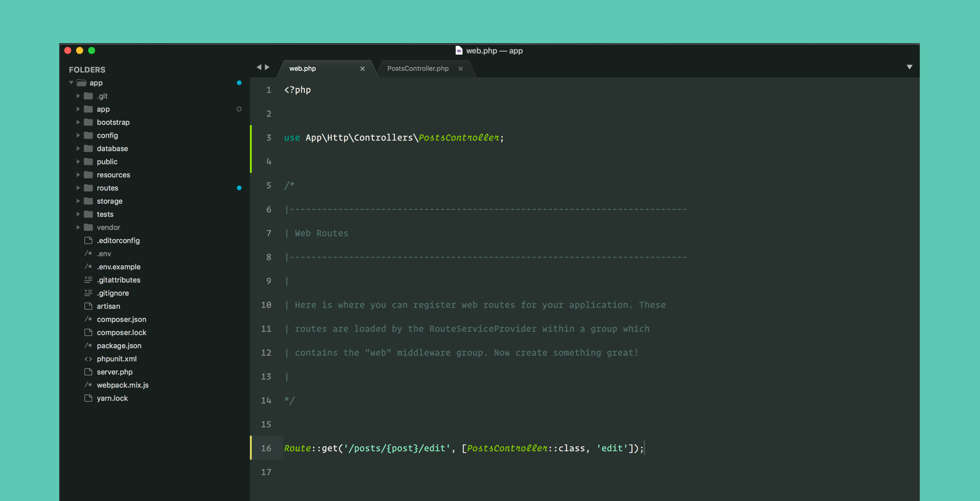980x501 pixels.
Task: Select composer.json file in sidebar
Action: [119, 319]
